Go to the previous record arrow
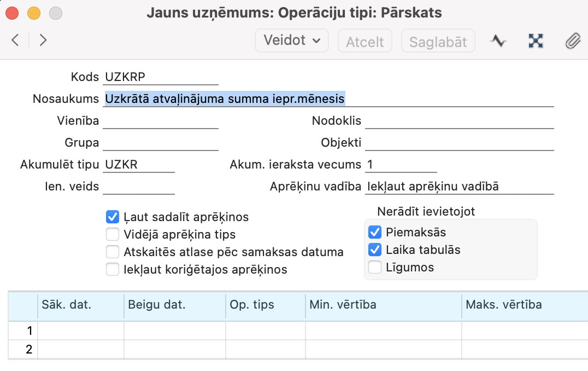 pos(15,40)
